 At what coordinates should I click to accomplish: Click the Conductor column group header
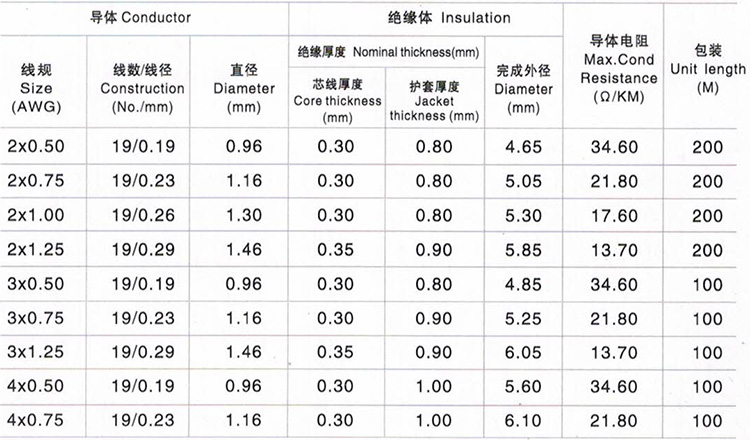[x=141, y=18]
